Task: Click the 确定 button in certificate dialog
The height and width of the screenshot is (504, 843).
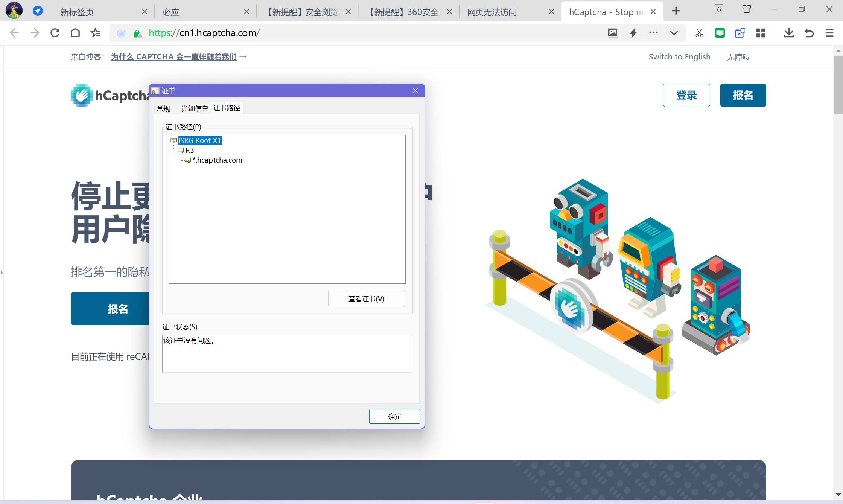Action: pyautogui.click(x=394, y=416)
